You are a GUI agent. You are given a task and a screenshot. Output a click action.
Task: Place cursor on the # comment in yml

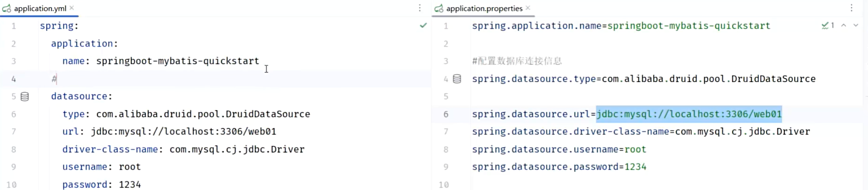coord(54,79)
